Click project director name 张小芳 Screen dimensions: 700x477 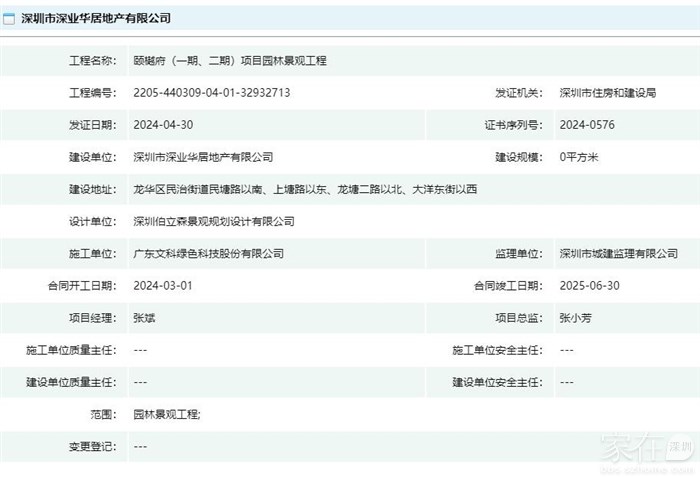[x=576, y=317]
